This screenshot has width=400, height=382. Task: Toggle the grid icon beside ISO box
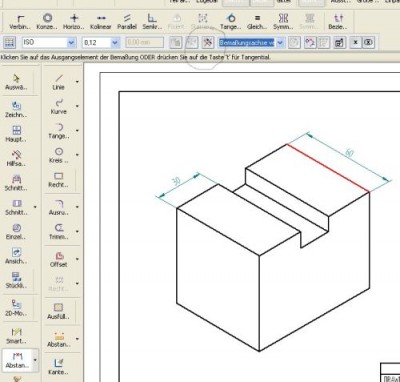pos(9,43)
